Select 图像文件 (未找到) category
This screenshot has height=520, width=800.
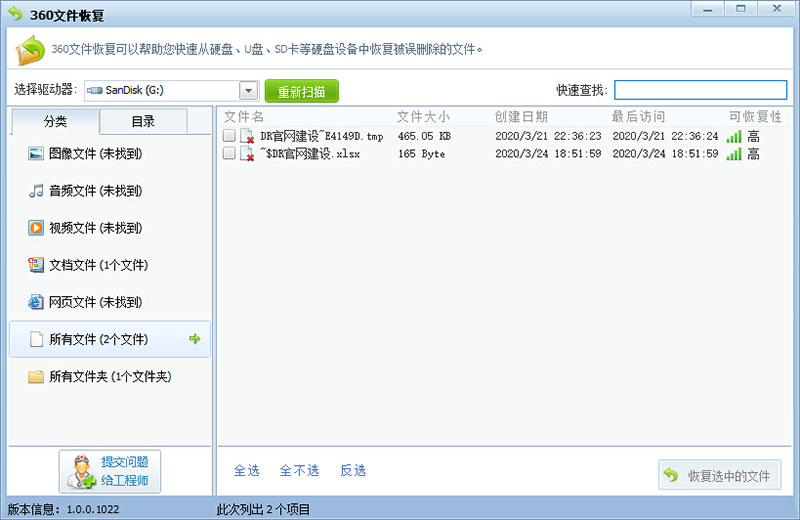[110, 154]
